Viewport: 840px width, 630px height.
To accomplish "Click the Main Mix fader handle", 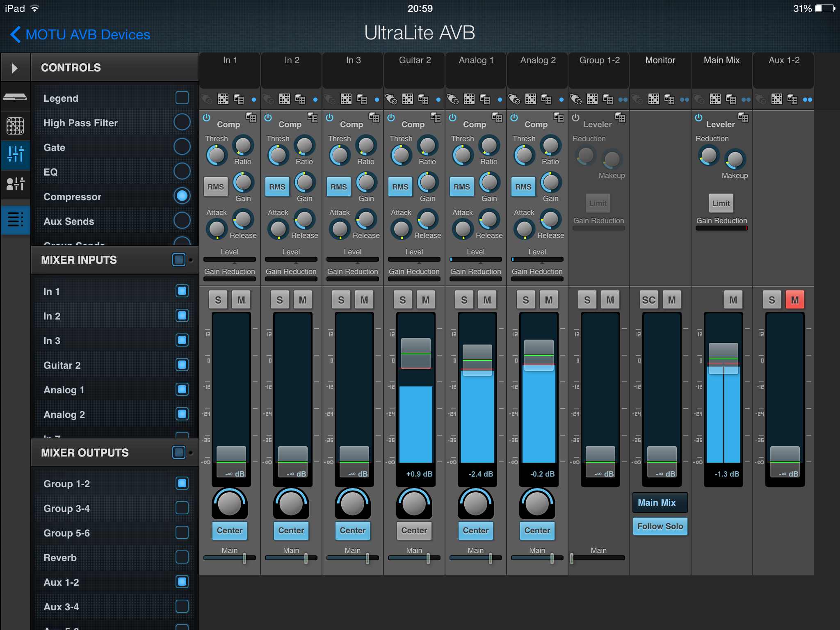I will tap(724, 359).
